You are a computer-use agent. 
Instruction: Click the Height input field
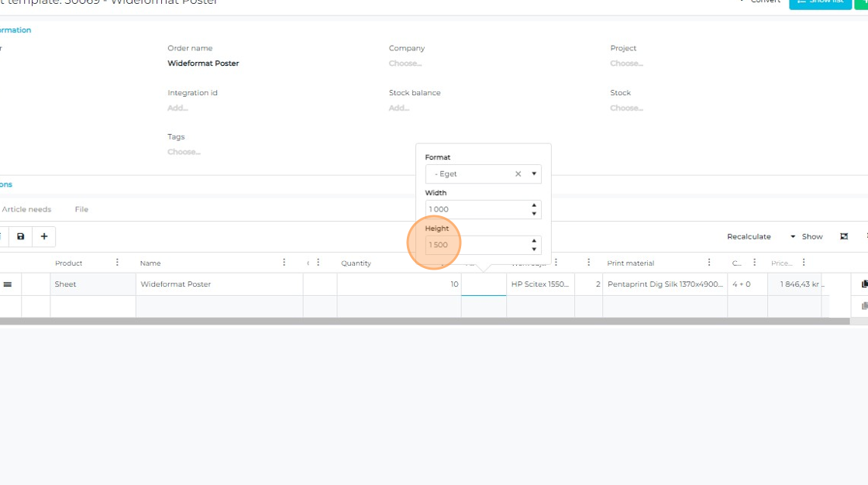(474, 245)
